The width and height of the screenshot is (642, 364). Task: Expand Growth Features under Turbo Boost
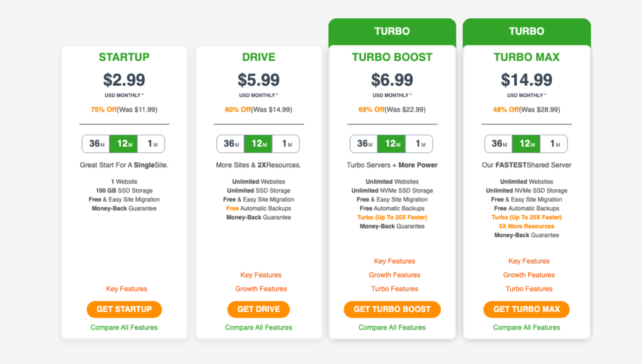(395, 275)
